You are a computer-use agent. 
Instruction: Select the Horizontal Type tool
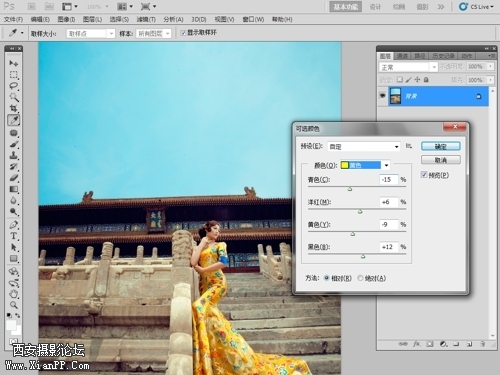(14, 236)
